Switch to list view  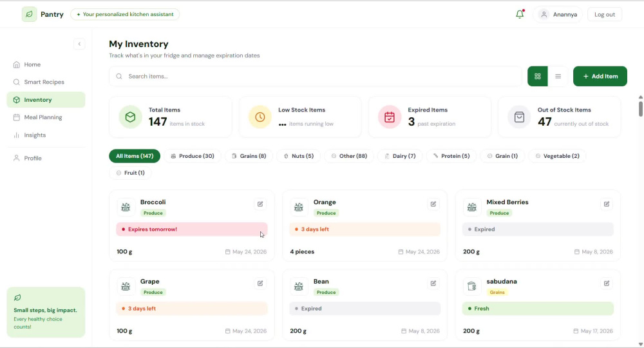(558, 77)
